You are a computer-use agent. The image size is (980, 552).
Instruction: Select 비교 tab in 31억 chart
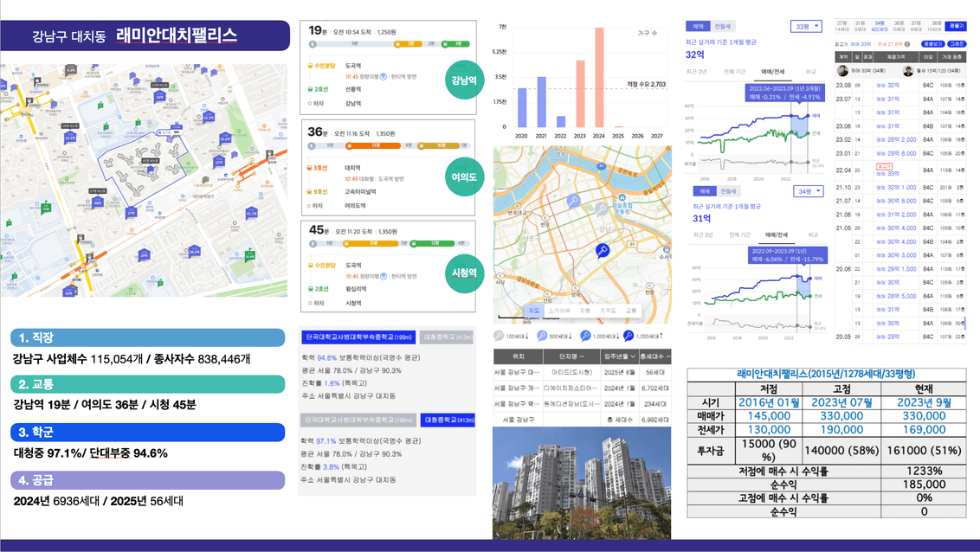[813, 235]
